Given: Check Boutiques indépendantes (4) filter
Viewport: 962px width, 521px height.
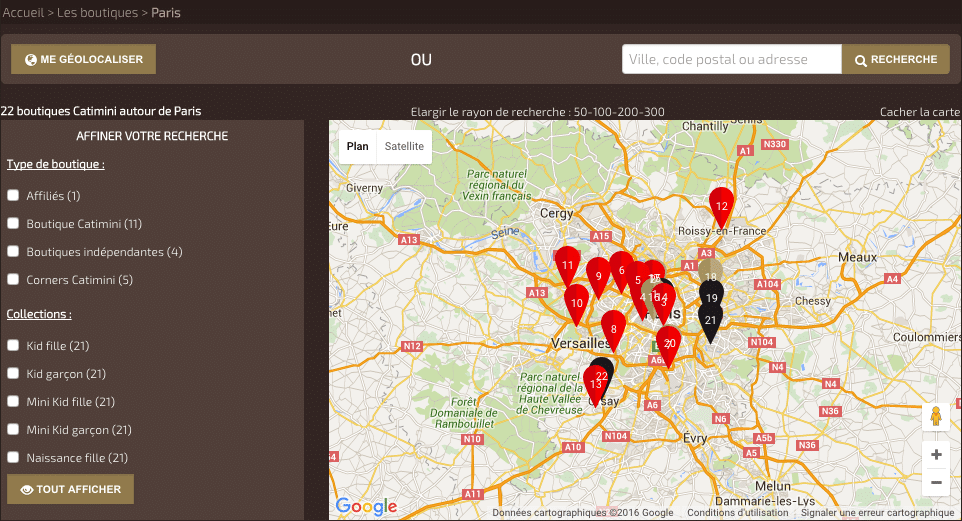Looking at the screenshot, I should tap(13, 251).
